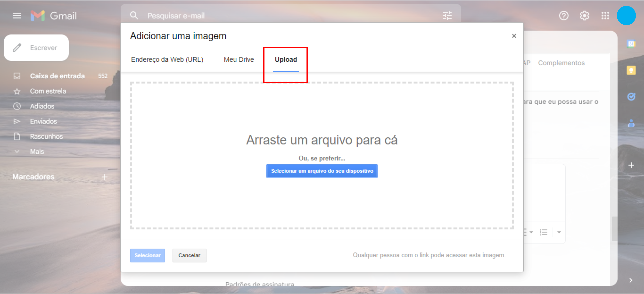Open Google Keep side panel icon
Image resolution: width=644 pixels, height=294 pixels.
point(631,70)
